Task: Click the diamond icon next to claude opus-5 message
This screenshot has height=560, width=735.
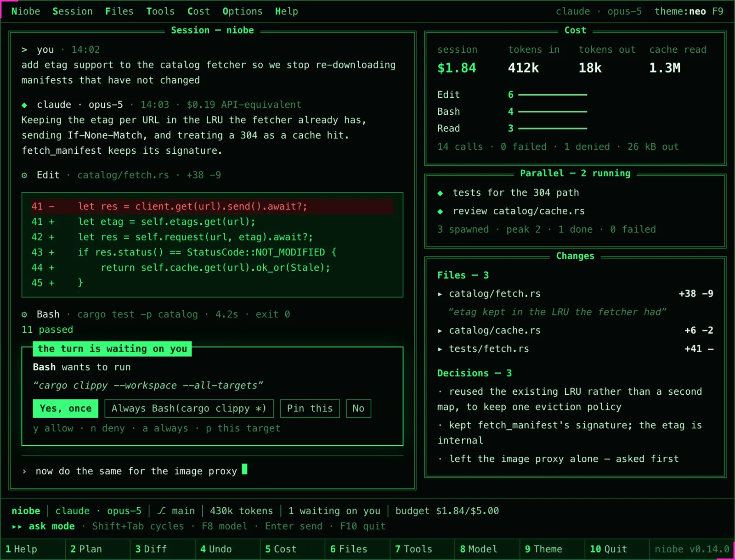Action: pos(24,105)
